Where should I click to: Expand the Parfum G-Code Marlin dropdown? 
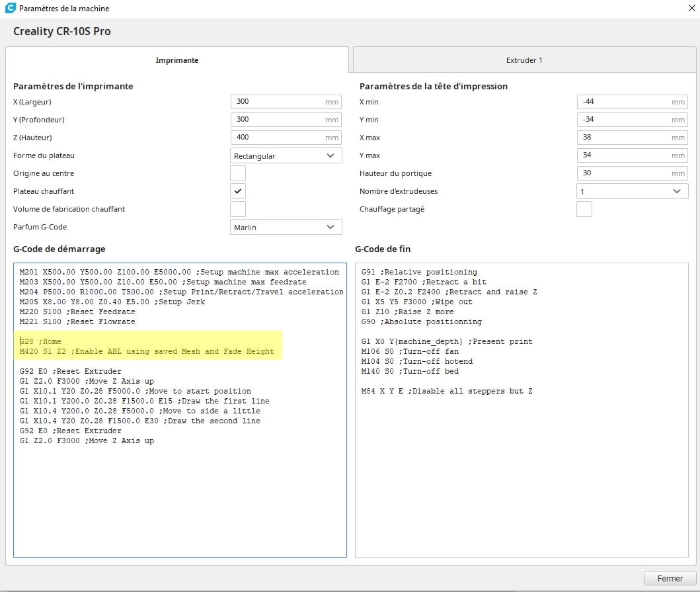pos(286,227)
